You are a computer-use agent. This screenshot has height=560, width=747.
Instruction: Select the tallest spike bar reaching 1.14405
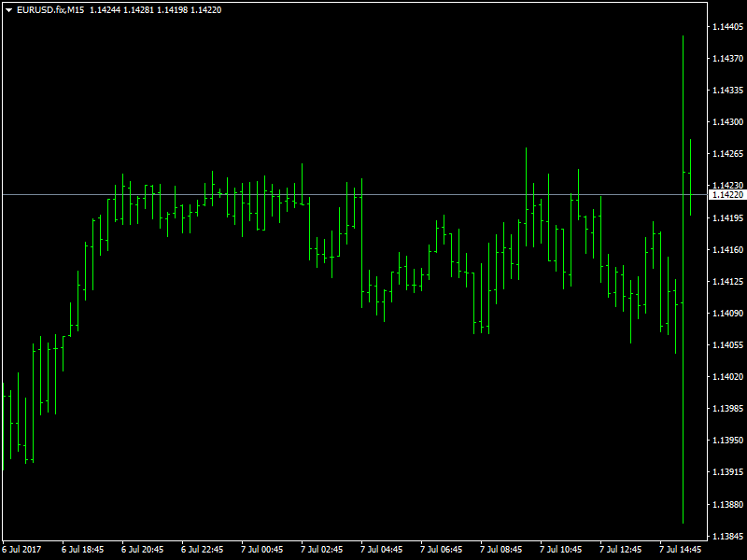pyautogui.click(x=683, y=279)
